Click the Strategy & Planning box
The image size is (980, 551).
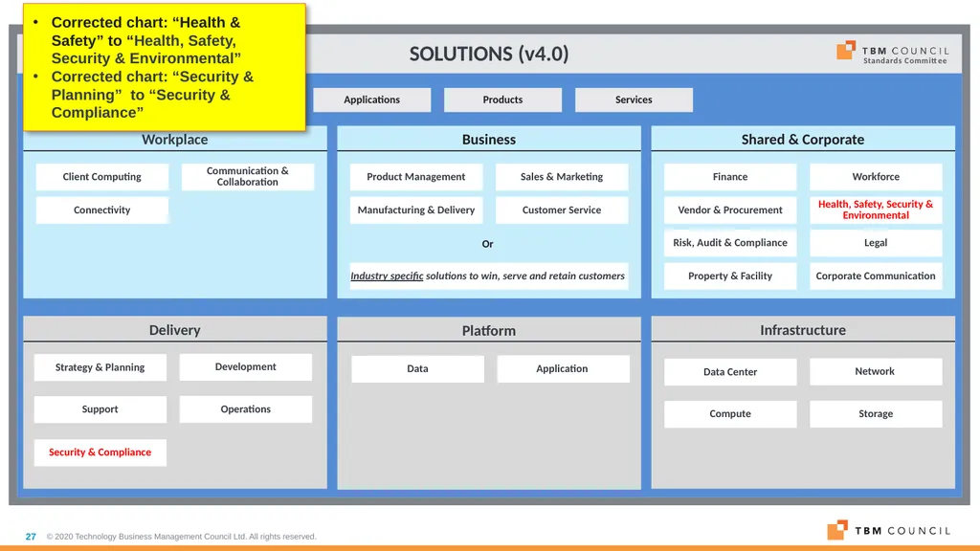point(100,367)
